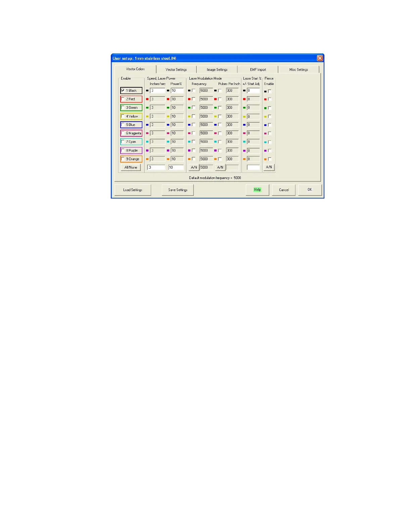The image size is (411, 532).
Task: Click the A/N button under Pulses Per Inch
Action: (220, 167)
